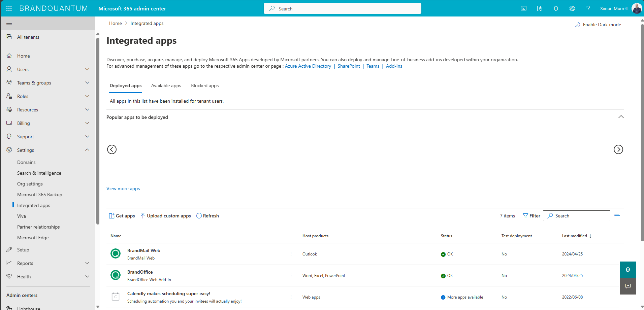This screenshot has height=310, width=644.
Task: Collapse the Popular apps to be deployed section
Action: coord(621,117)
